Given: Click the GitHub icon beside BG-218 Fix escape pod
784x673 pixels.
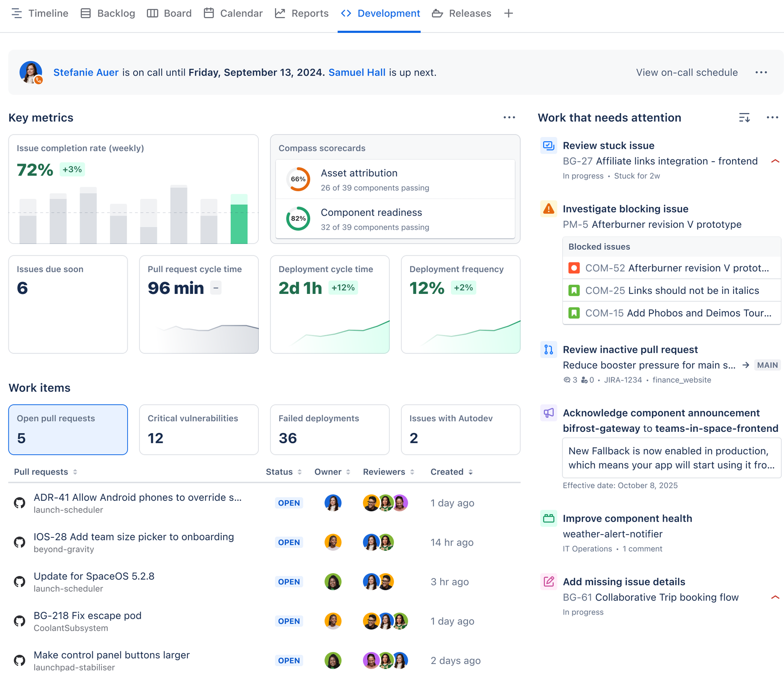Looking at the screenshot, I should pyautogui.click(x=20, y=621).
